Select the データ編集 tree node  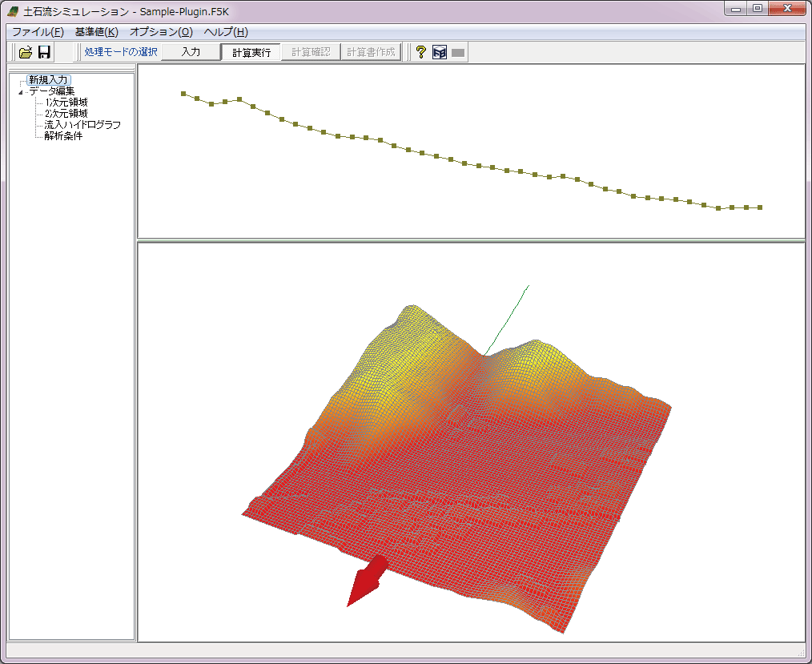(x=52, y=91)
